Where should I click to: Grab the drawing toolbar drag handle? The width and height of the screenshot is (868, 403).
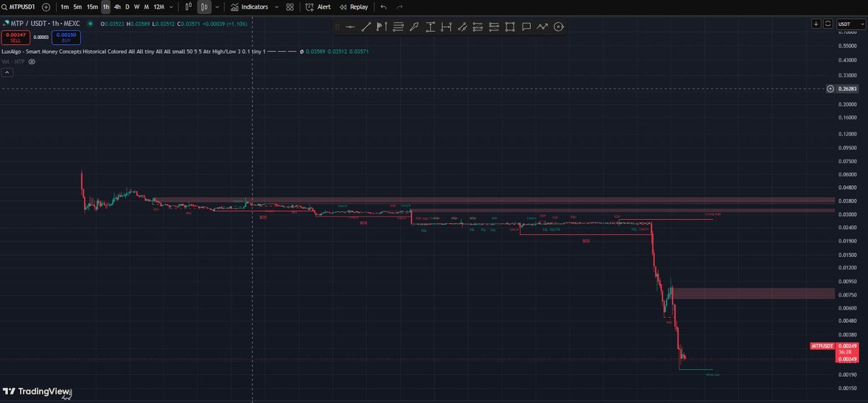[339, 27]
